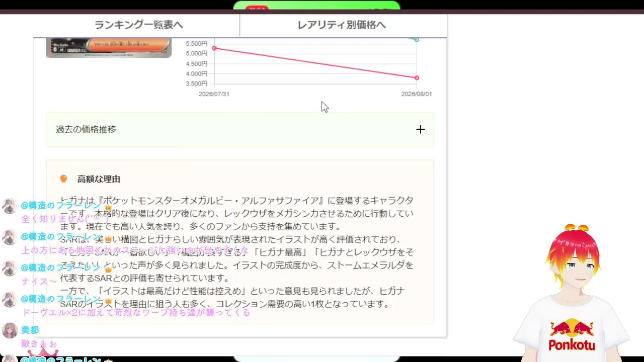The height and width of the screenshot is (362, 644).
Task: Click the 美都 chat avatar
Action: pos(10,330)
